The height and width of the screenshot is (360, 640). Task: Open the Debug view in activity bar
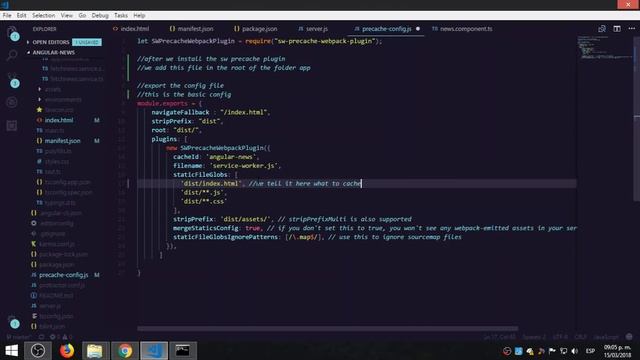coord(12,102)
